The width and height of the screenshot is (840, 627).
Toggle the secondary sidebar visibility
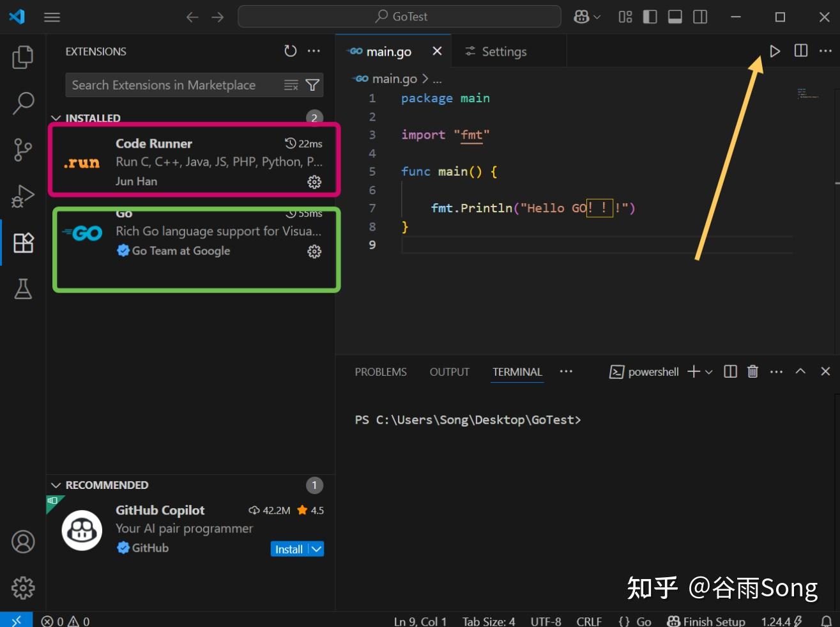click(x=700, y=17)
